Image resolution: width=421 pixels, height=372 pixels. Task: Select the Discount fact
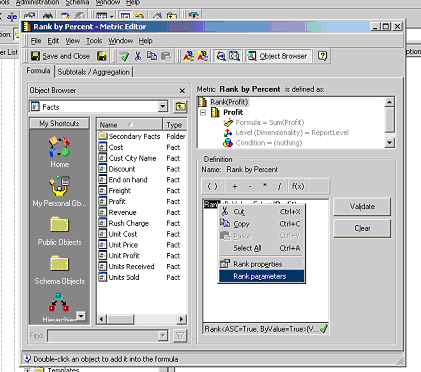point(117,169)
